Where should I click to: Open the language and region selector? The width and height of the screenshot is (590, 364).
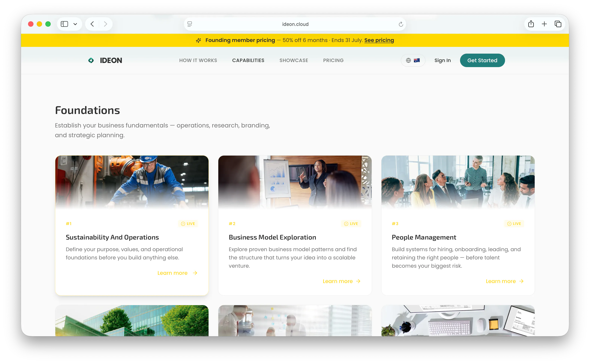coord(413,60)
